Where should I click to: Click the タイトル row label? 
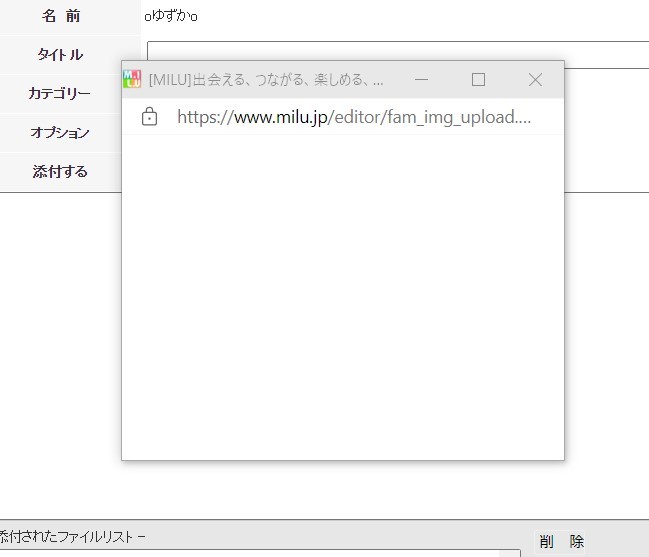coord(60,55)
